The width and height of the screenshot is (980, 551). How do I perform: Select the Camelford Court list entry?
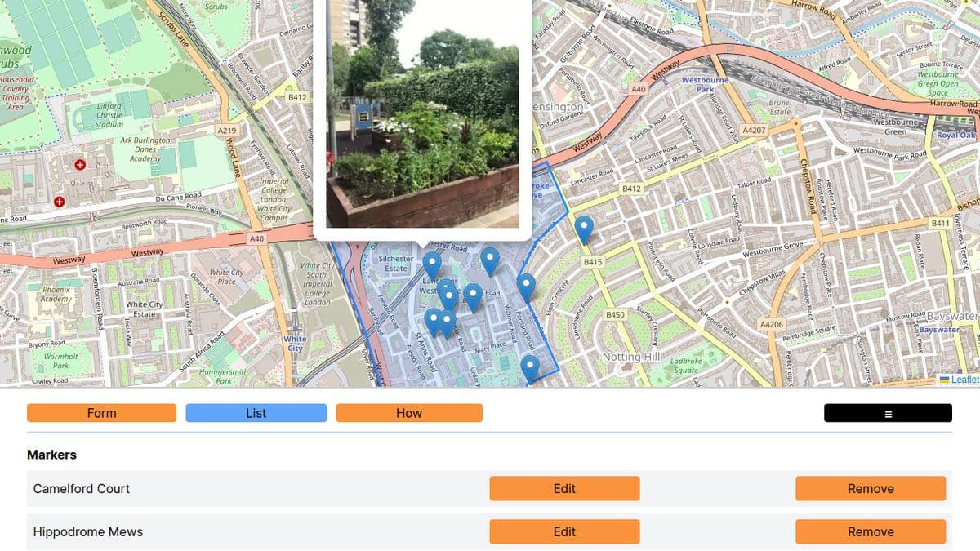82,489
